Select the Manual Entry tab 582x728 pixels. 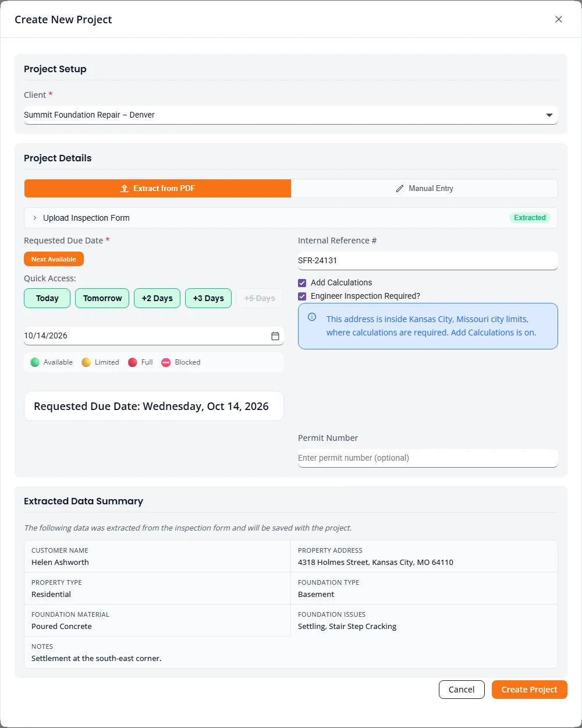click(424, 188)
